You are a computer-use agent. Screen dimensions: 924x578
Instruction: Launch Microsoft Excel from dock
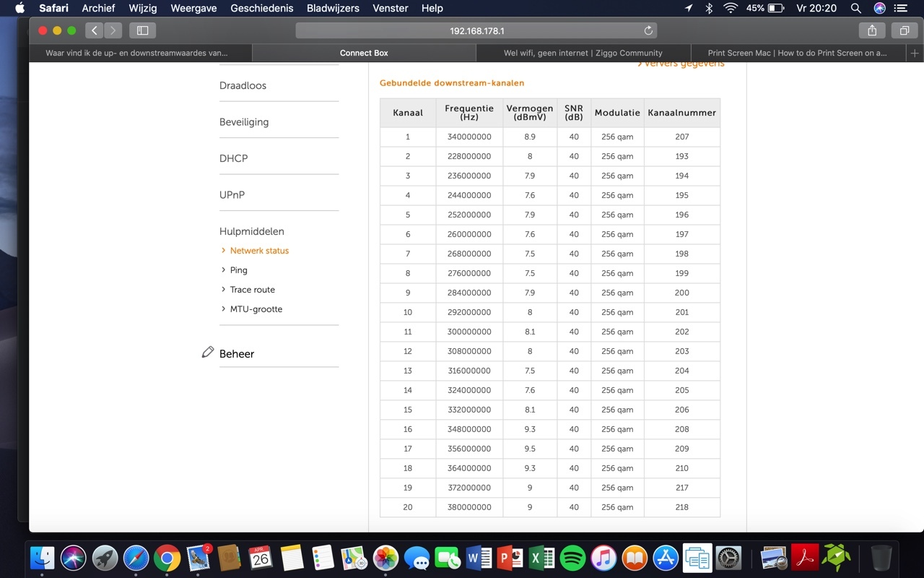pos(541,558)
